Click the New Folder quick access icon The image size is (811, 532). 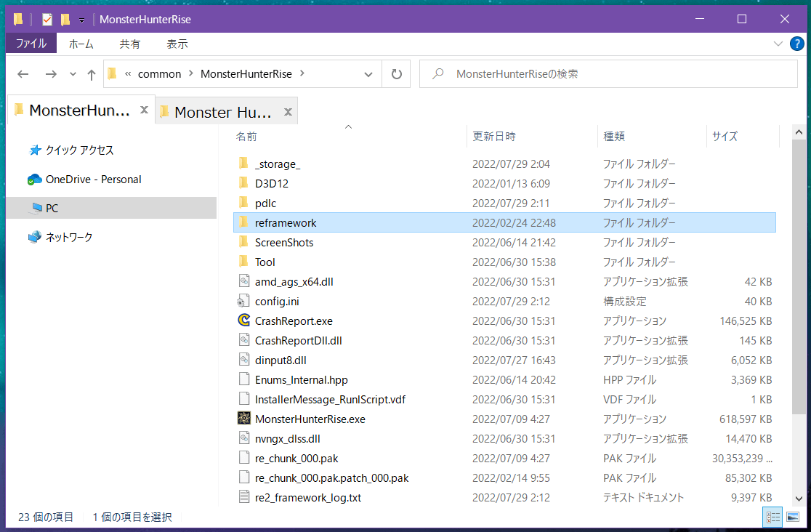(65, 20)
